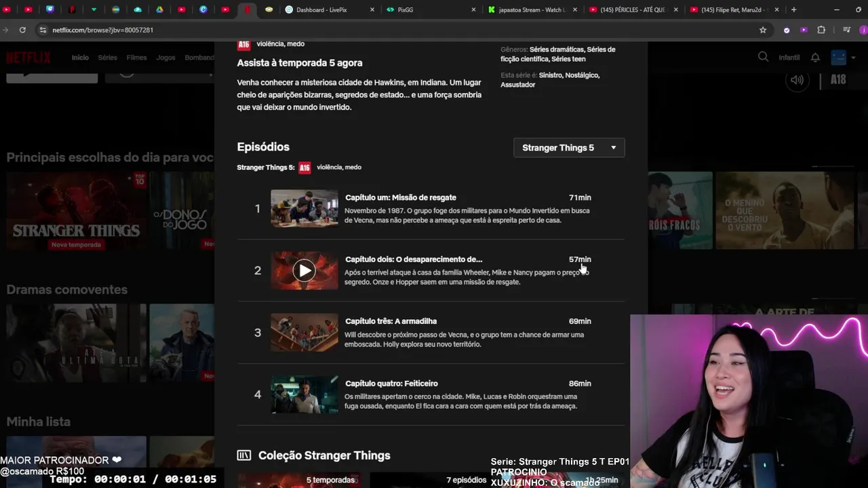Open episode 4 Feiticeiro thumbnail
This screenshot has width=868, height=488.
point(304,394)
